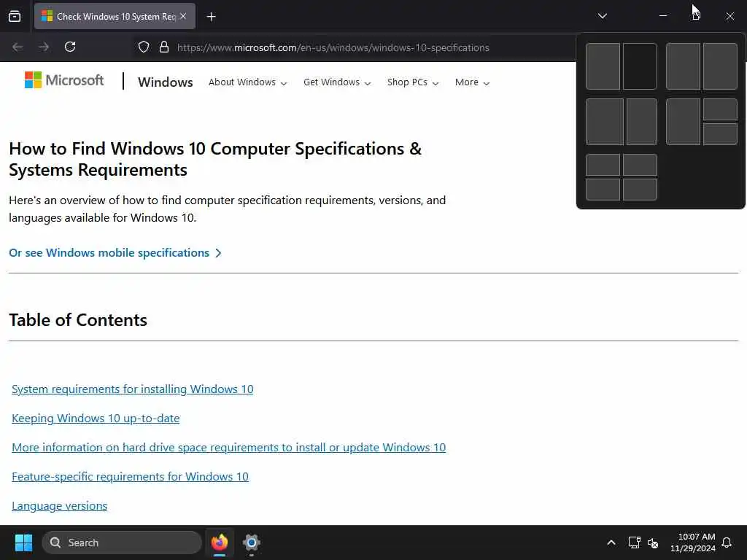Image resolution: width=747 pixels, height=560 pixels.
Task: Expand the About Windows menu
Action: click(248, 82)
